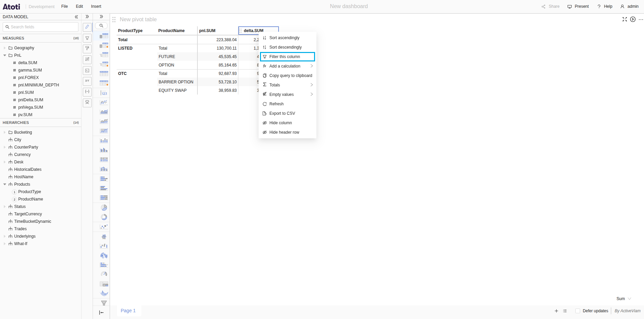This screenshot has width=644, height=319.
Task: Open the style paint roller panel
Action: click(87, 49)
